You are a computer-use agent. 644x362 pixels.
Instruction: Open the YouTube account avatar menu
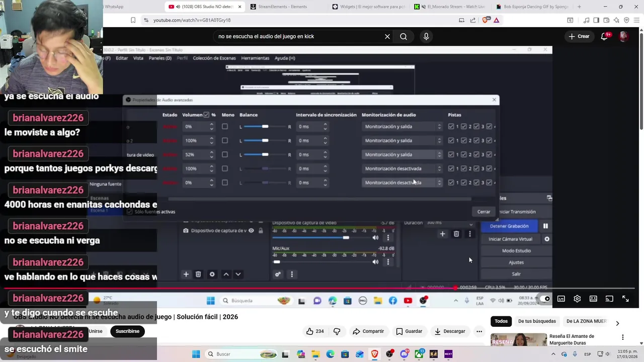[x=623, y=36]
